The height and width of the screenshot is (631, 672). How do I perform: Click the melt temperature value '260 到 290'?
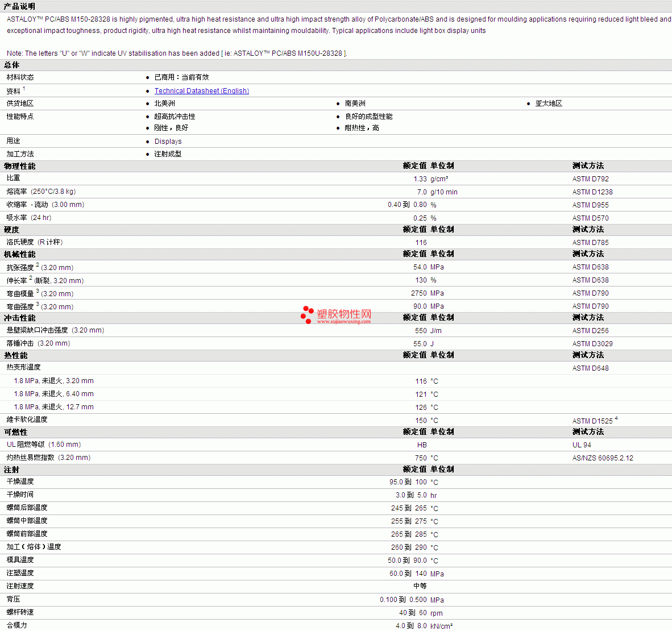(409, 547)
